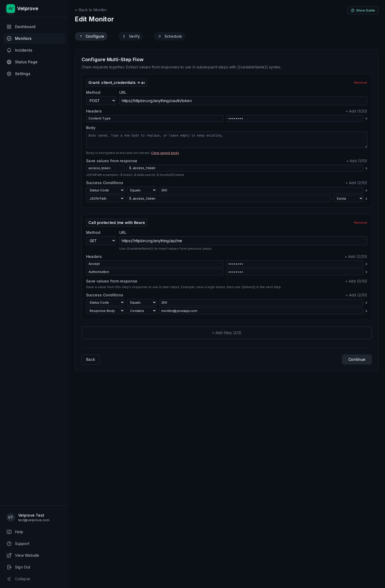This screenshot has width=385, height=588.
Task: Add saved value in step 2 (0/10)
Action: 356,281
